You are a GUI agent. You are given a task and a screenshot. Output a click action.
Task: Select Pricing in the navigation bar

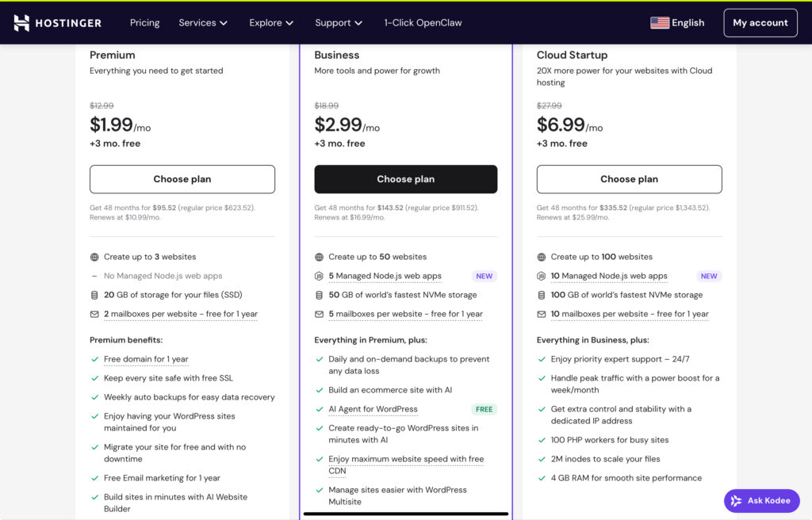(144, 23)
